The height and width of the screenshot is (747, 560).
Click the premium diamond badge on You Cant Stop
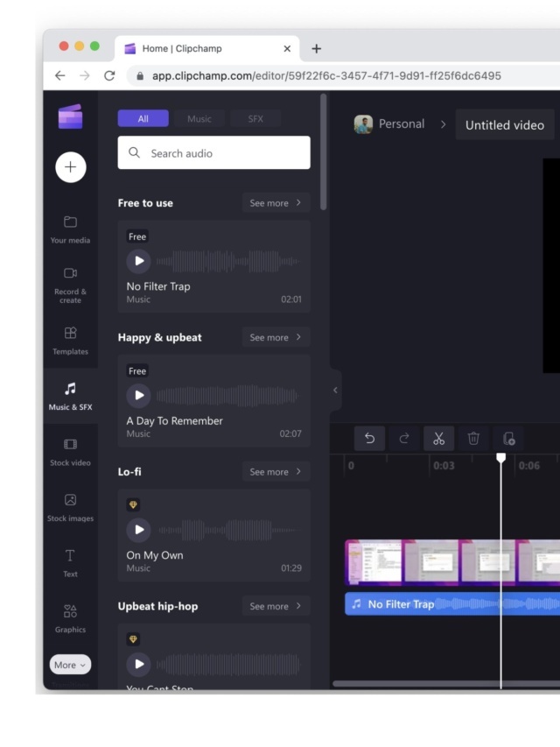[133, 639]
